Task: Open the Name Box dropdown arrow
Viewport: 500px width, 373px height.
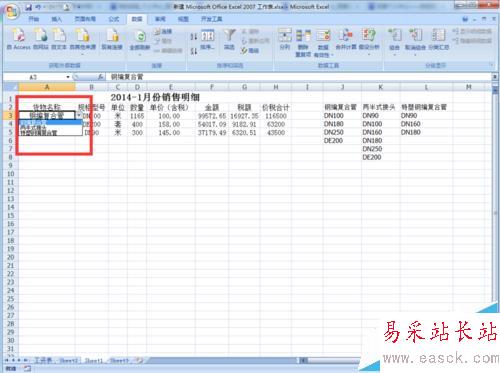Action: [x=68, y=77]
